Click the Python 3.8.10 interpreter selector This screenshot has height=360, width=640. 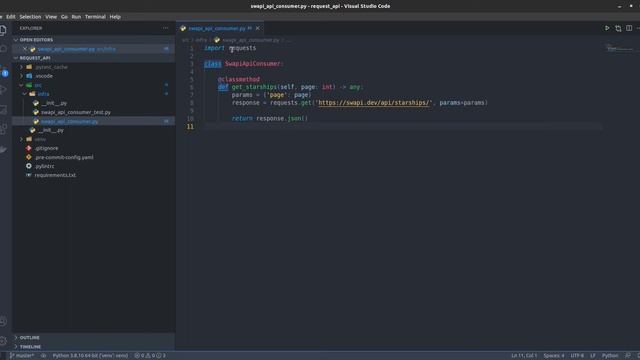coord(90,356)
